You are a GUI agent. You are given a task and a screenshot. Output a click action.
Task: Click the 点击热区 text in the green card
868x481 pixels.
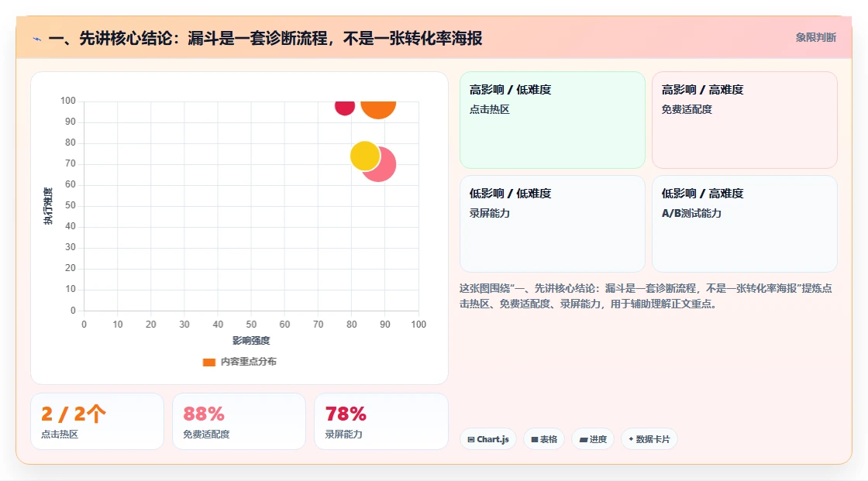click(x=489, y=109)
